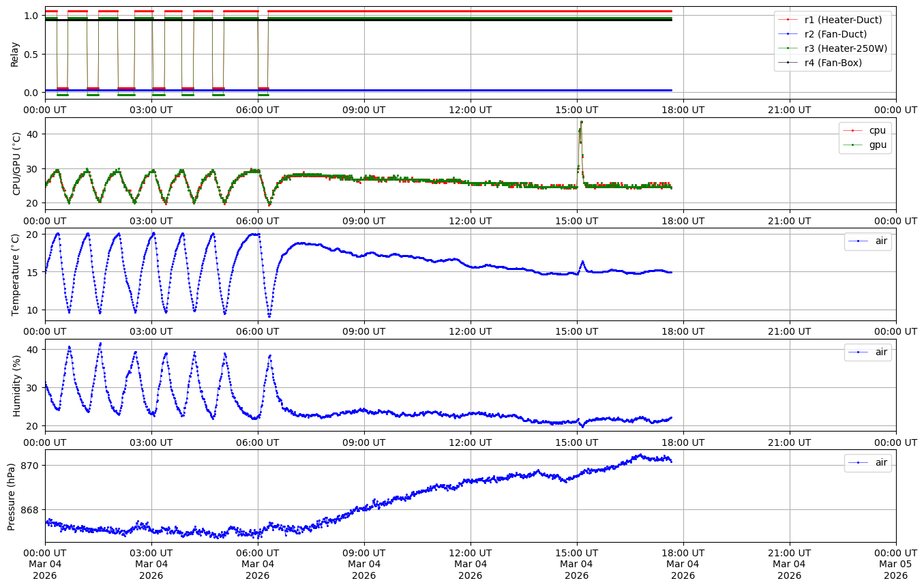Select the CPU/GPU (°C) y-axis label

point(16,164)
